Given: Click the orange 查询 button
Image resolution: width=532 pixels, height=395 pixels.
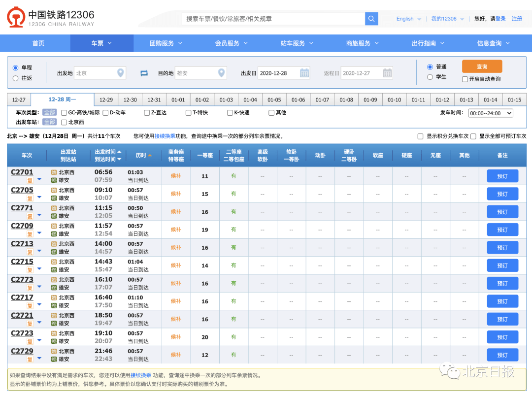Looking at the screenshot, I should tap(482, 66).
